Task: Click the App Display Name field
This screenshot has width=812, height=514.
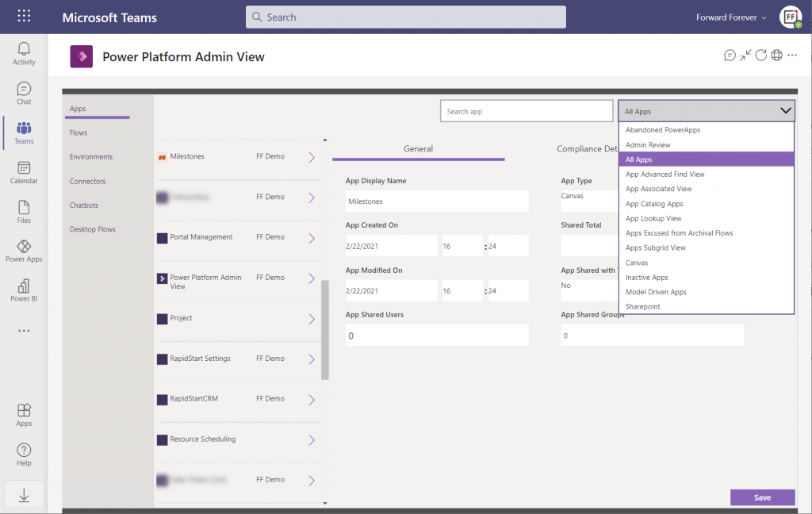Action: pos(437,201)
